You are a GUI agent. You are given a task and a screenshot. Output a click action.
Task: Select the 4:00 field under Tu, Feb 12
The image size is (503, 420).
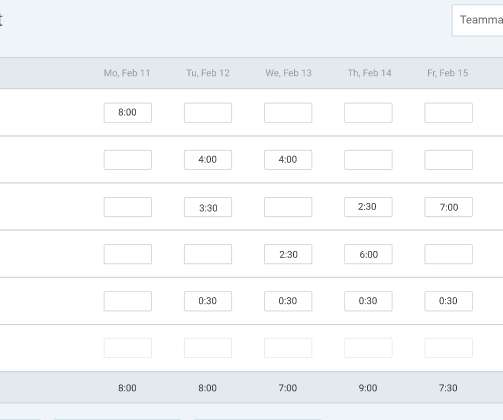(x=208, y=160)
